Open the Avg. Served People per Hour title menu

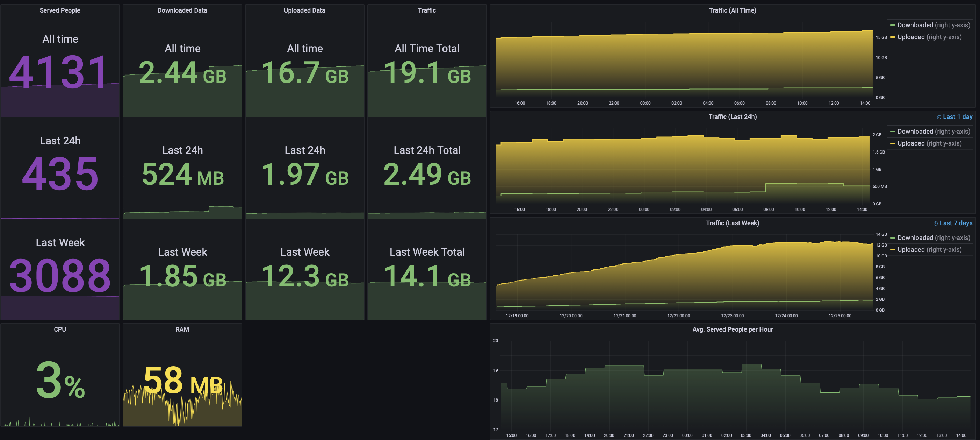click(732, 329)
